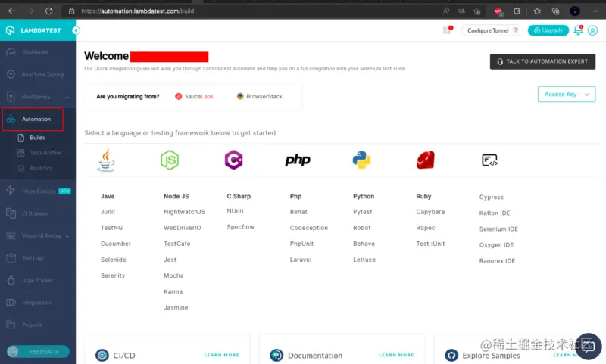
Task: Open browser extensions puzzle icon
Action: pyautogui.click(x=517, y=11)
